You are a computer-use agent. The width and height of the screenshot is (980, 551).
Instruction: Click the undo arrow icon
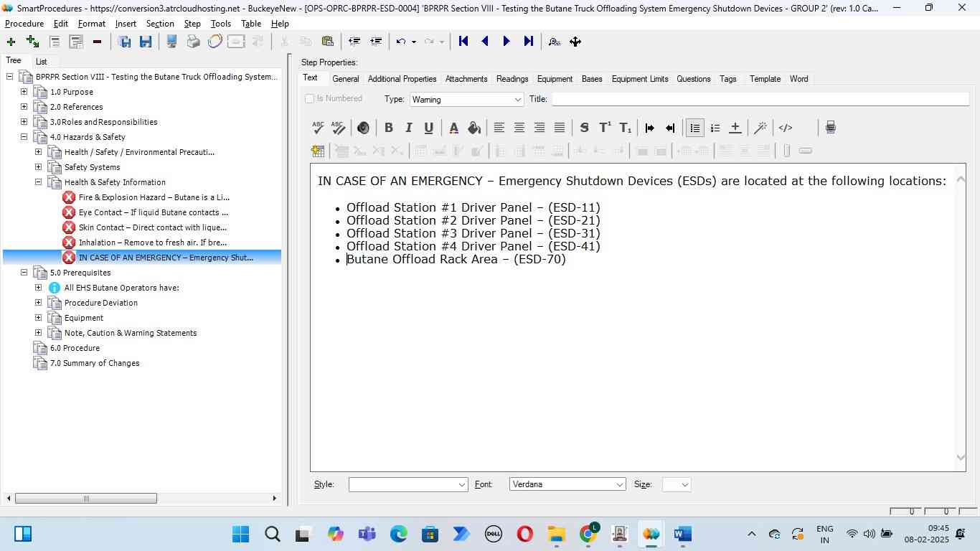(401, 42)
